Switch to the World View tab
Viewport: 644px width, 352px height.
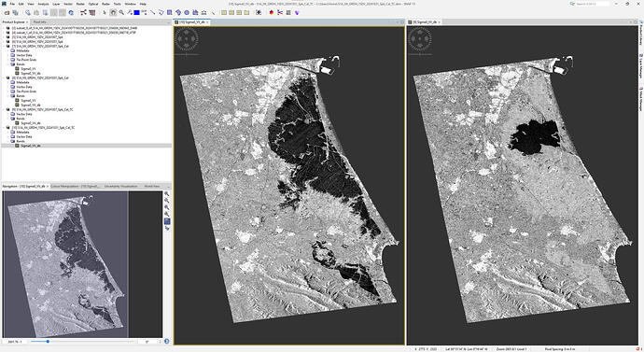pos(151,186)
